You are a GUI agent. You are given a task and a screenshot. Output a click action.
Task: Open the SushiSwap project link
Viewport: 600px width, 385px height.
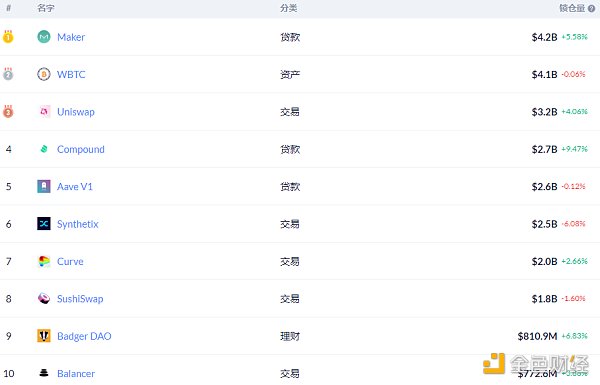tap(80, 299)
